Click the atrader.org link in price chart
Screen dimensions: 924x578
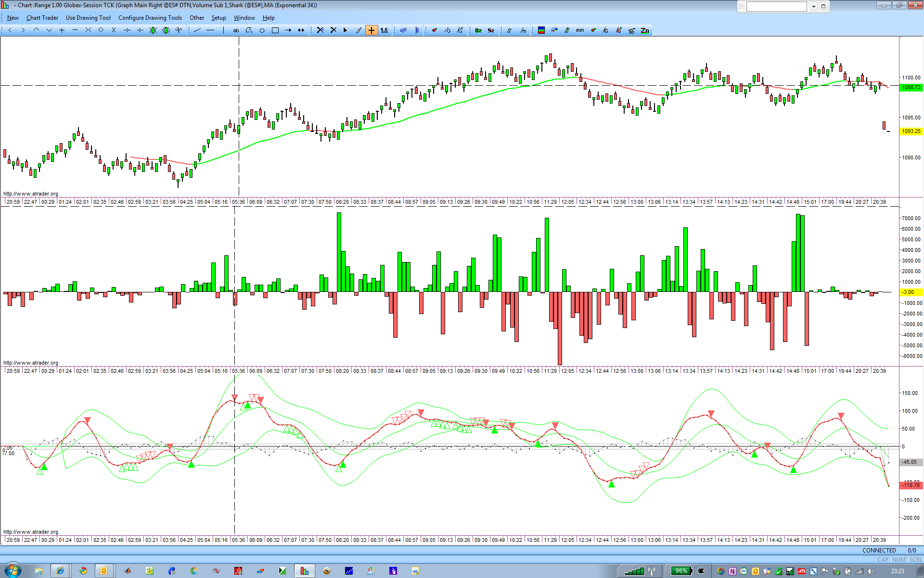point(31,194)
